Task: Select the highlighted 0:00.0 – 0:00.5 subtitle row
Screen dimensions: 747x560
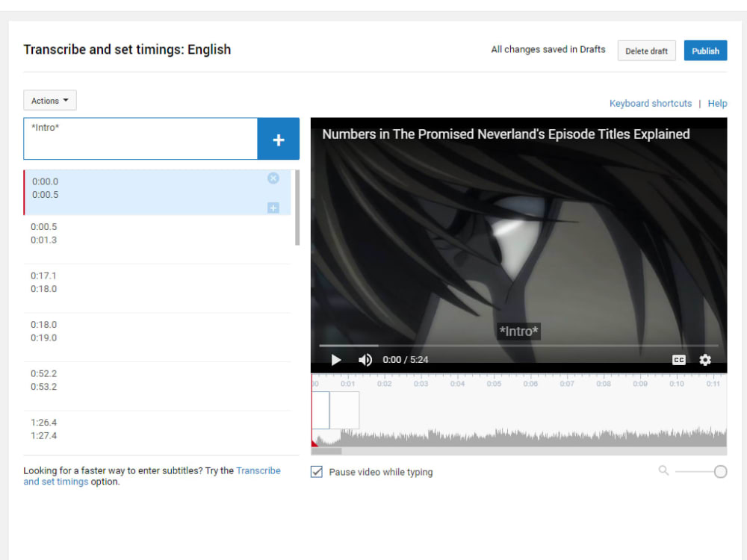Action: (157, 193)
